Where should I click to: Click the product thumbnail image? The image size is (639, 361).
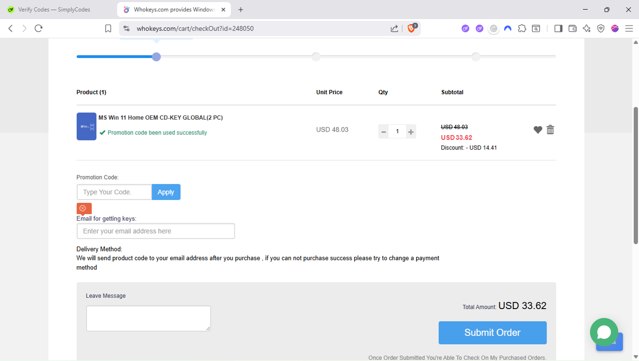pyautogui.click(x=86, y=126)
